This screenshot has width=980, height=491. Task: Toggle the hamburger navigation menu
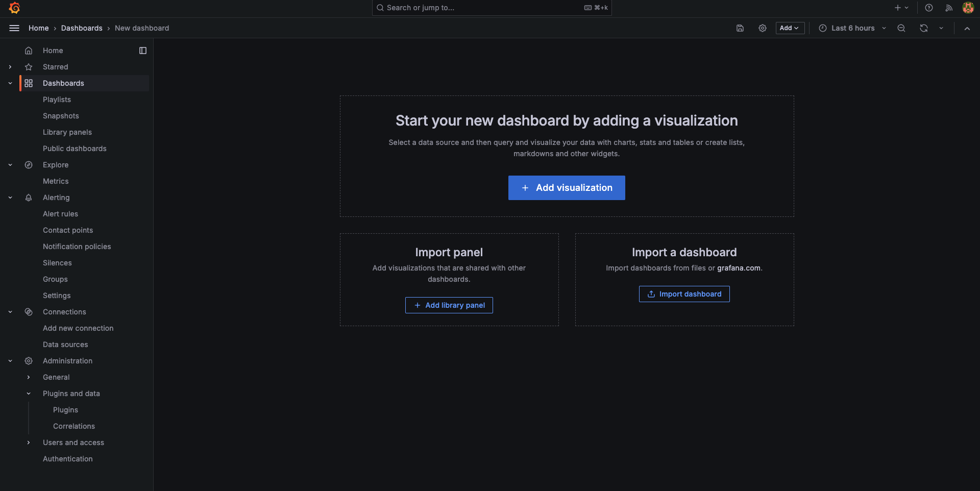(x=14, y=28)
